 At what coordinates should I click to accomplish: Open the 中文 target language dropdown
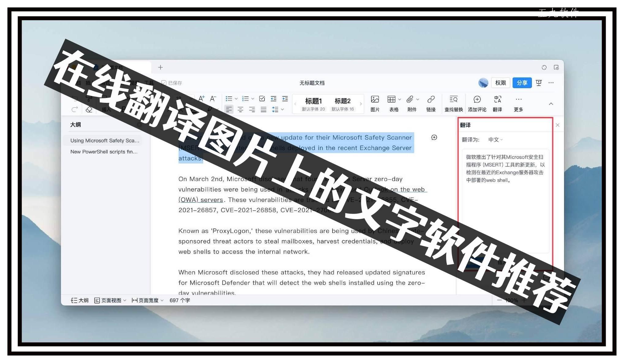tap(495, 140)
